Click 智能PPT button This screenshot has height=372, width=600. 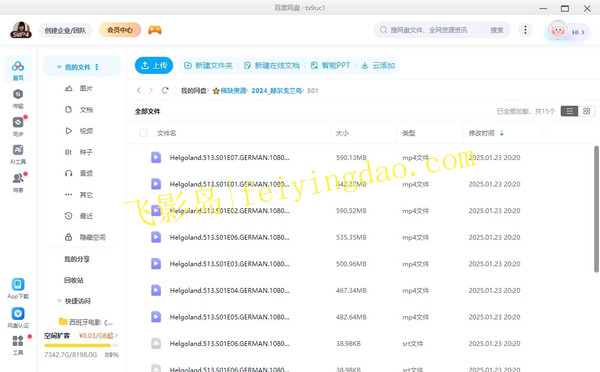331,65
